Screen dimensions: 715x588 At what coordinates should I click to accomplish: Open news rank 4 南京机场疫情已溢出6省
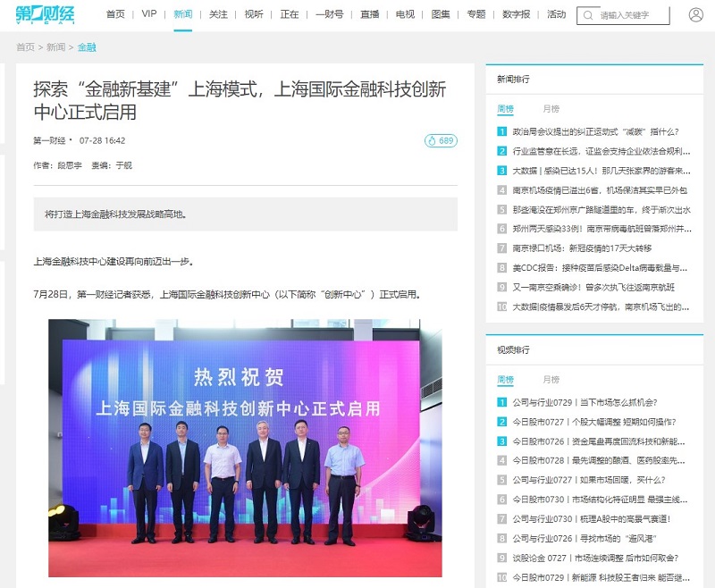pyautogui.click(x=600, y=190)
